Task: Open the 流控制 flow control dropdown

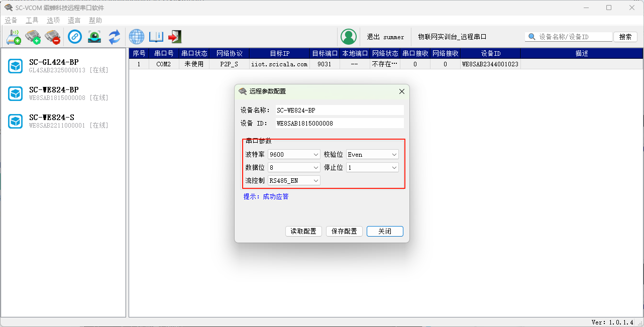Action: 294,180
